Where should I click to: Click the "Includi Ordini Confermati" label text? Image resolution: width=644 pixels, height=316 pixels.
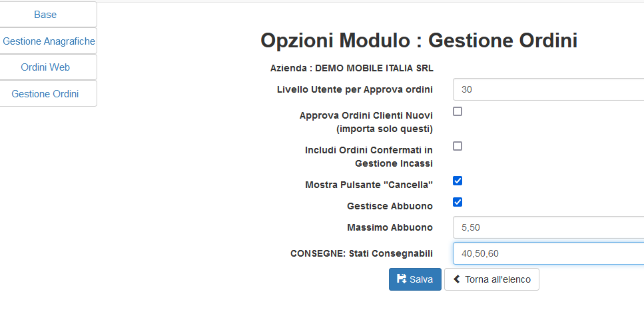tap(368, 150)
